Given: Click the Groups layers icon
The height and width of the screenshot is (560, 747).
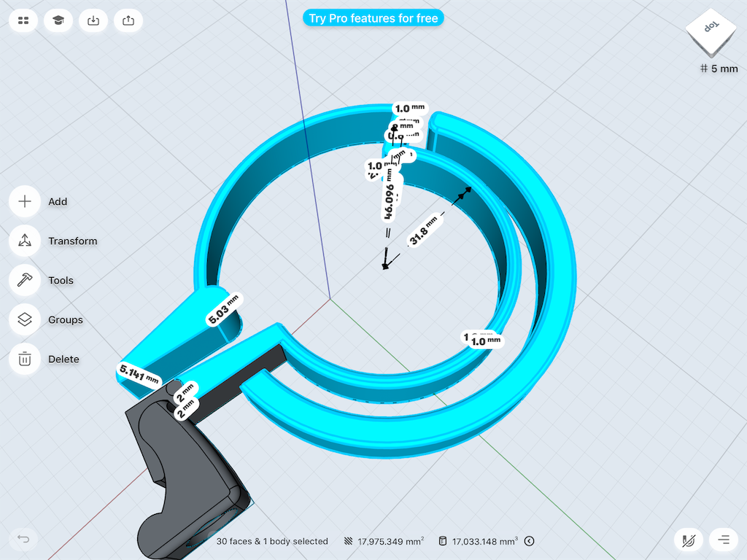Looking at the screenshot, I should tap(25, 319).
